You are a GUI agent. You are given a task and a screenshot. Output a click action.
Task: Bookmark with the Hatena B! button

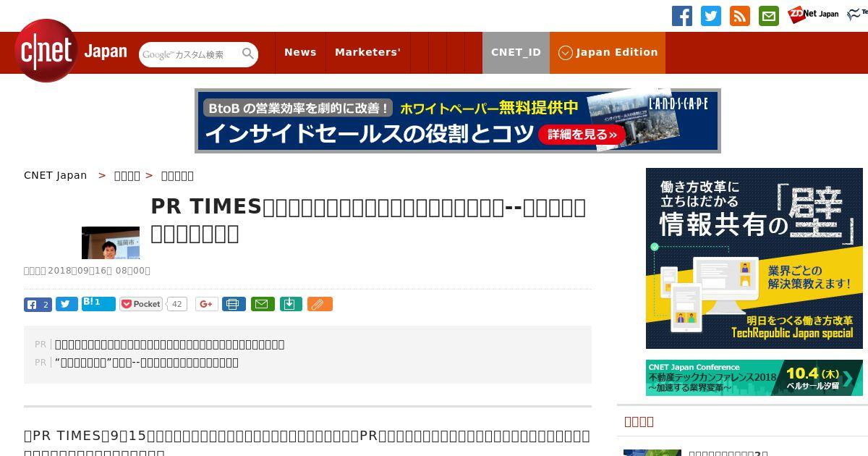(x=98, y=303)
